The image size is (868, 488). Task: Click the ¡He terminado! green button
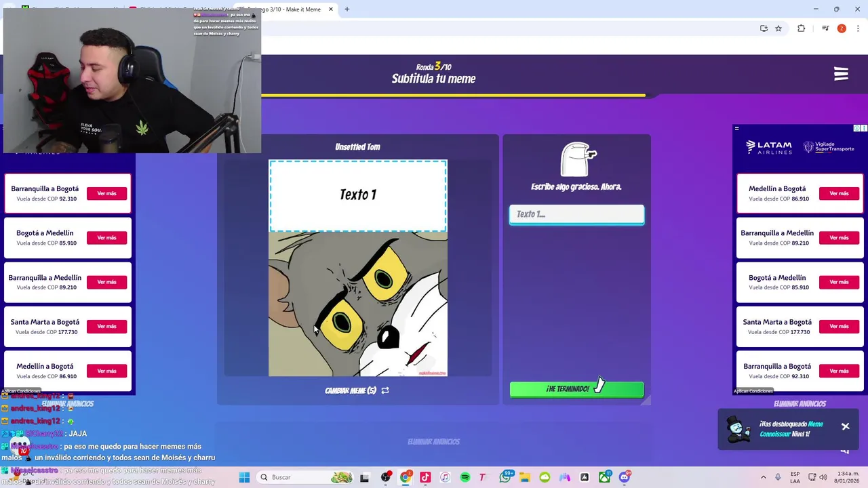(576, 389)
